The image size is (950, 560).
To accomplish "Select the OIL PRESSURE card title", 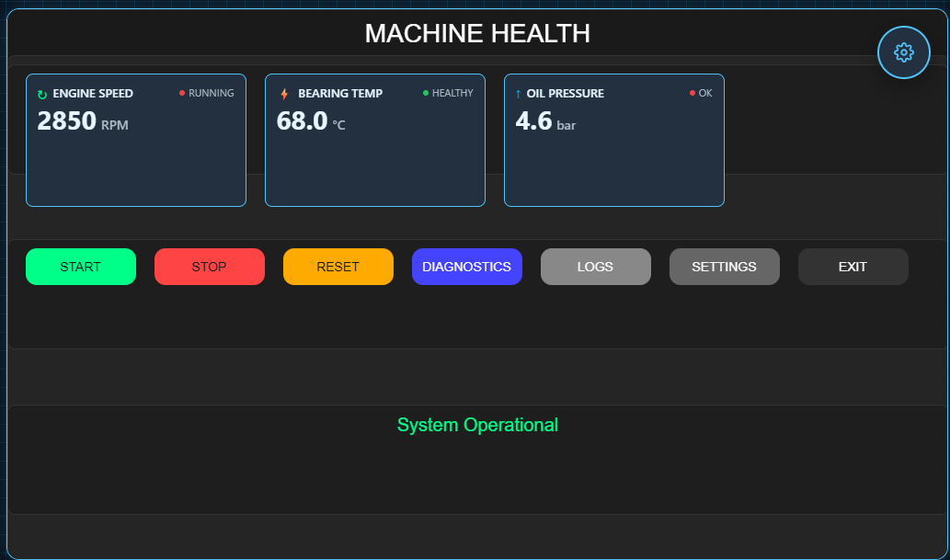I will [566, 94].
